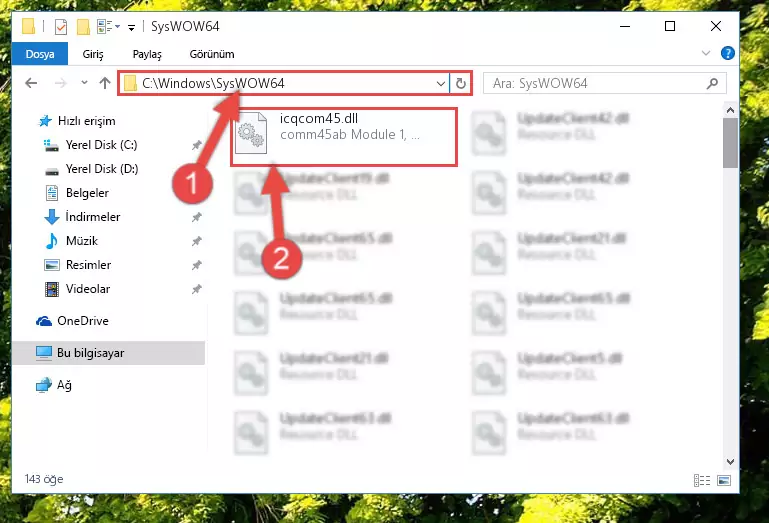Expand the address bar history dropdown

(x=441, y=83)
